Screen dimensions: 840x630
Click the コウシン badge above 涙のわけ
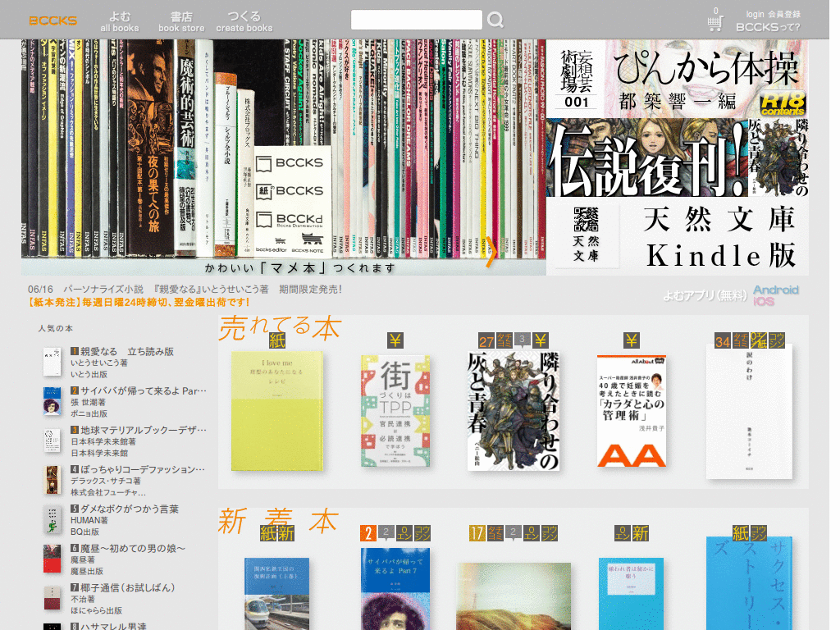tap(776, 340)
